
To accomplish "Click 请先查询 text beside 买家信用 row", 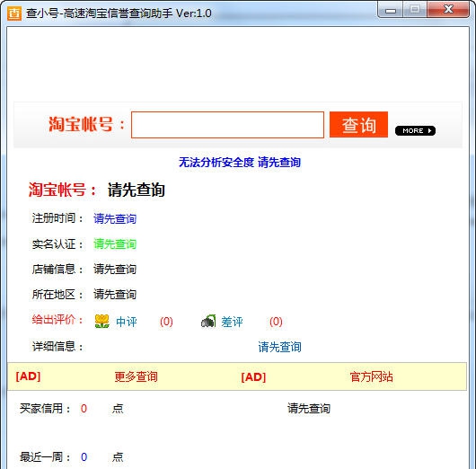I will (309, 409).
